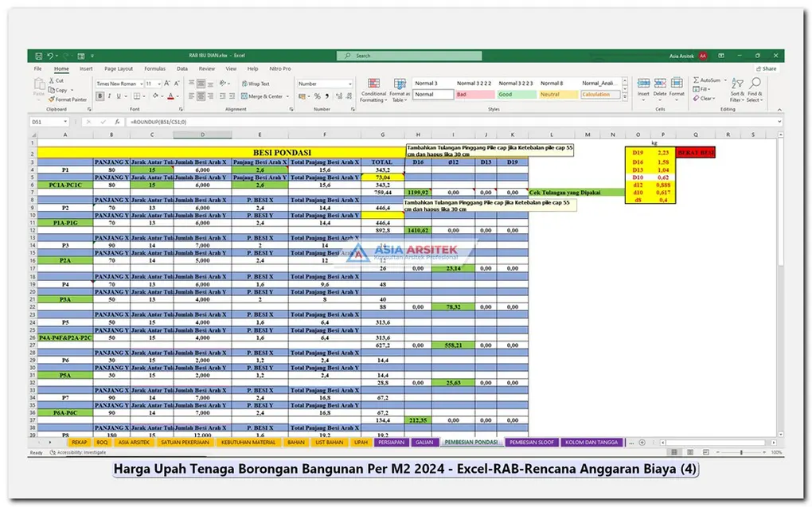Toggle bold formatting
The image size is (812, 507).
point(100,96)
